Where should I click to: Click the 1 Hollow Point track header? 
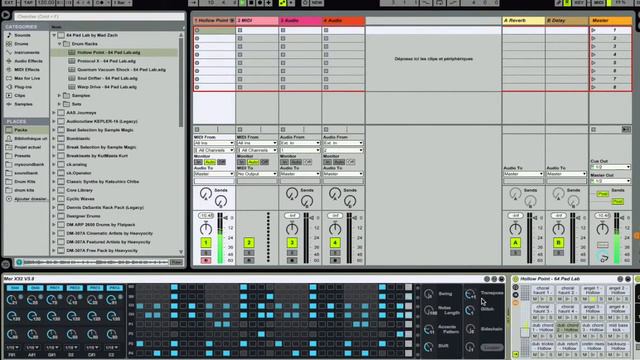pos(214,20)
